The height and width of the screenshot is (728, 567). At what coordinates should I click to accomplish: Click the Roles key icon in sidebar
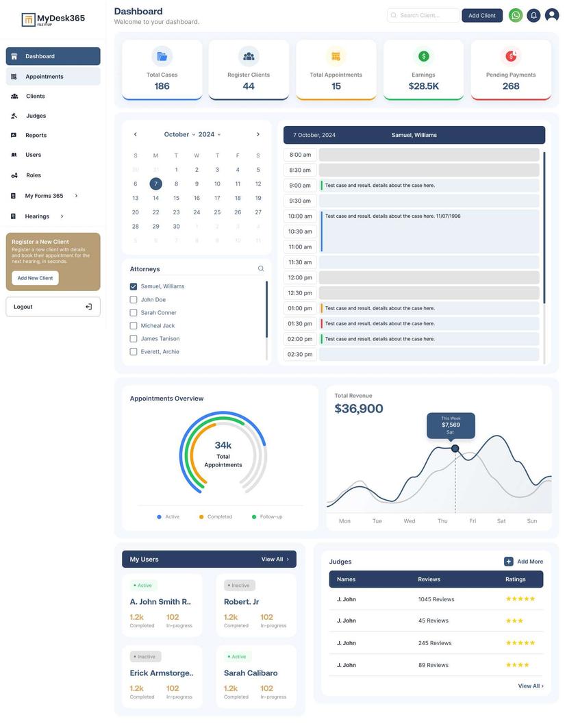tap(14, 175)
